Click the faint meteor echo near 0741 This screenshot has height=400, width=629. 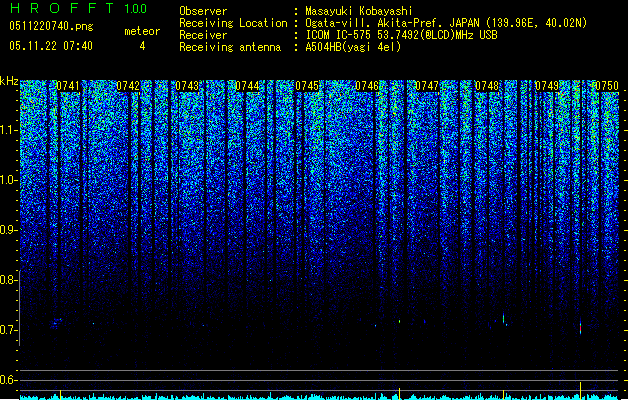[x=57, y=321]
